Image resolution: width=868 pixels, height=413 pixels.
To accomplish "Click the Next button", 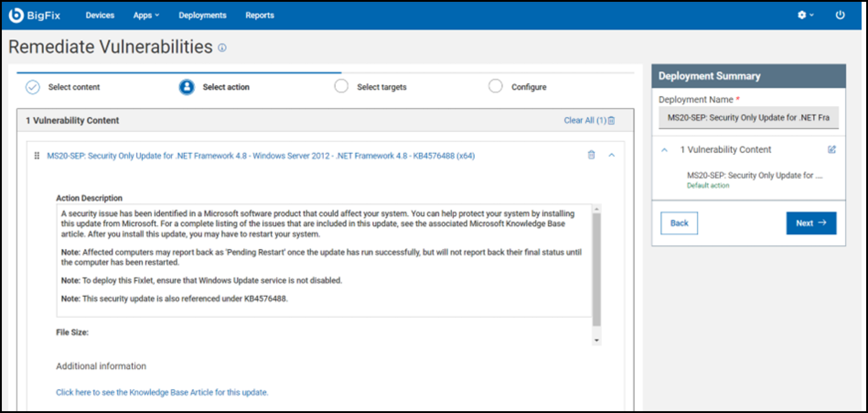I will [x=811, y=223].
